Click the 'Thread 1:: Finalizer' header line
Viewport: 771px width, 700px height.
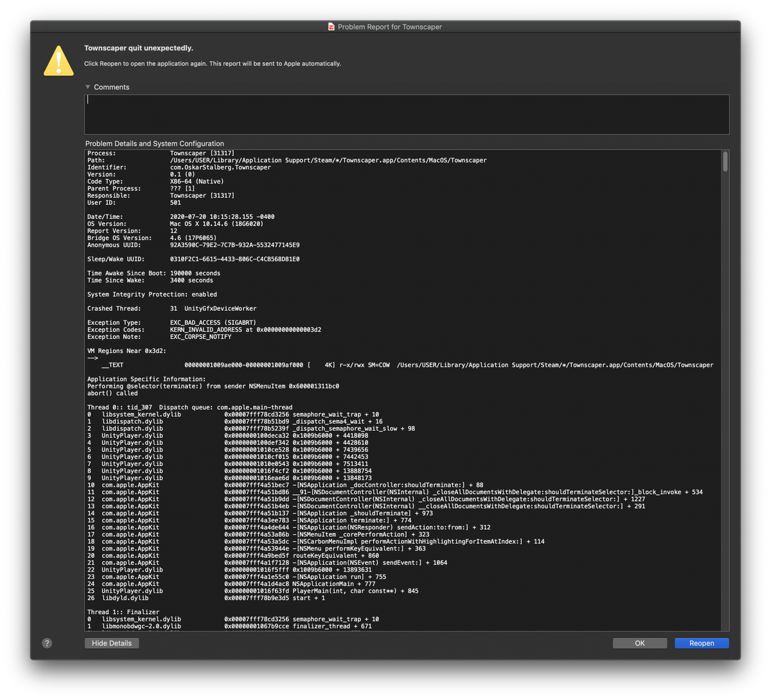pyautogui.click(x=123, y=613)
